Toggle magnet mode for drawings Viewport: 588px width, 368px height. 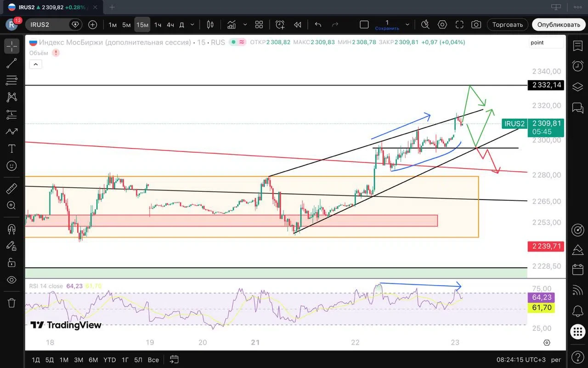(11, 229)
